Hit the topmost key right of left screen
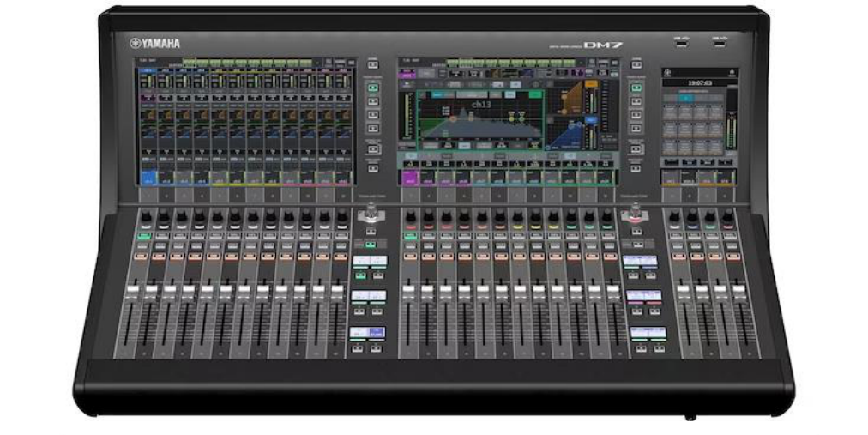Viewport: 868px width, 435px height. click(374, 65)
